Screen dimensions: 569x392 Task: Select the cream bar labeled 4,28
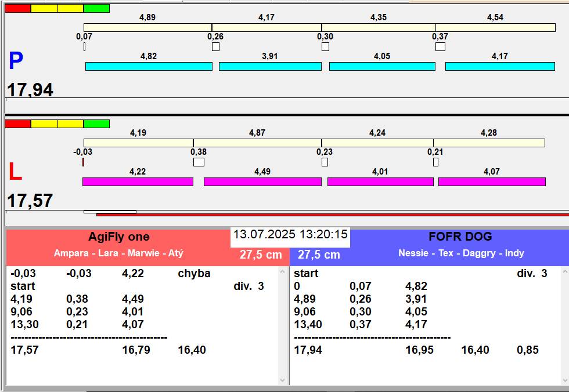[x=489, y=143]
